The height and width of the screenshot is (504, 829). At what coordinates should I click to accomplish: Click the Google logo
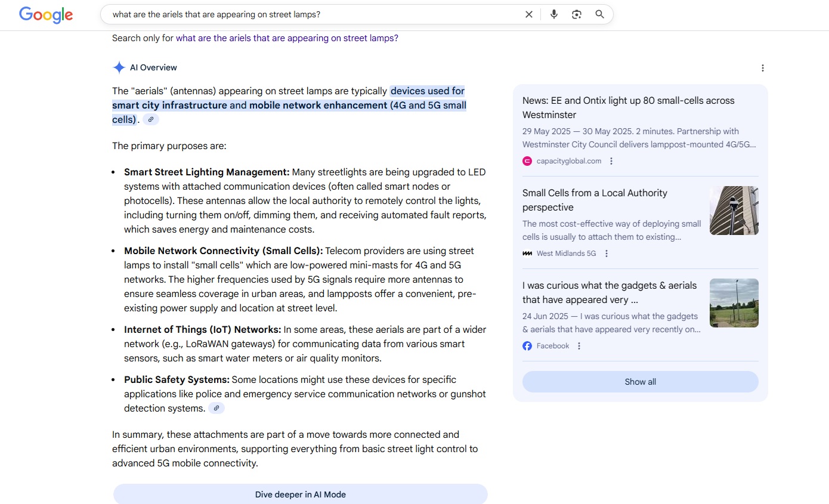point(46,15)
